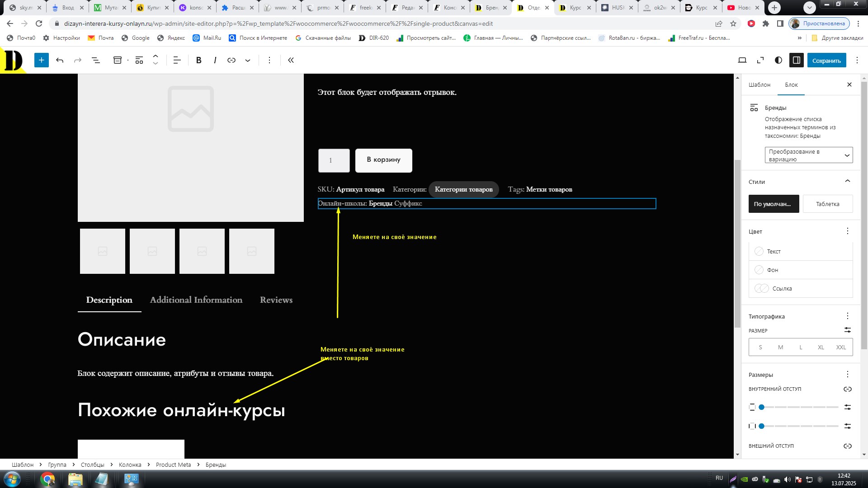
Task: Open the Additional Information tab
Action: tap(196, 300)
